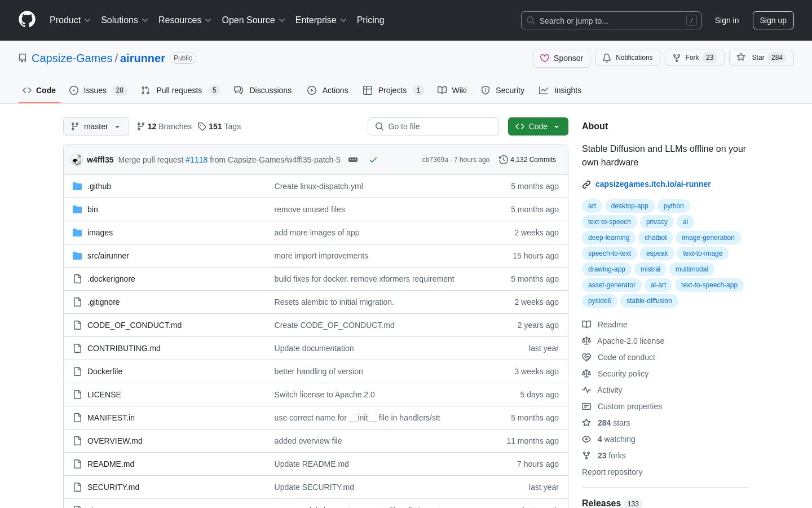Click the branches icon next to 12
The width and height of the screenshot is (812, 508).
coord(141,126)
